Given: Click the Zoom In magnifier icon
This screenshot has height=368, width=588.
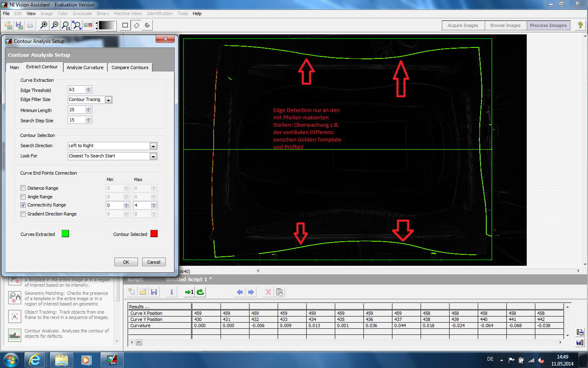Looking at the screenshot, I should click(x=44, y=25).
